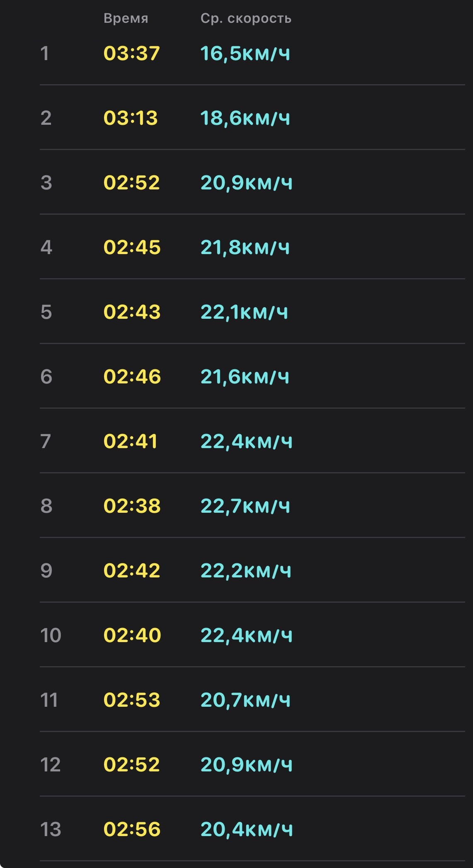Select the 22,1км/ч speed value
The height and width of the screenshot is (868, 473).
click(x=244, y=312)
